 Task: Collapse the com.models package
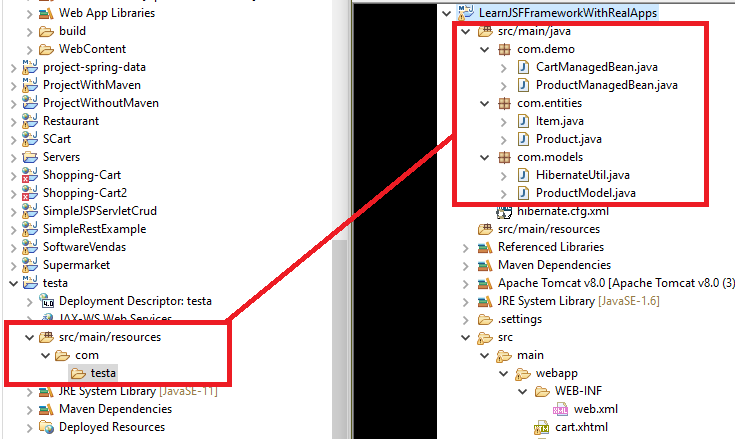(485, 157)
